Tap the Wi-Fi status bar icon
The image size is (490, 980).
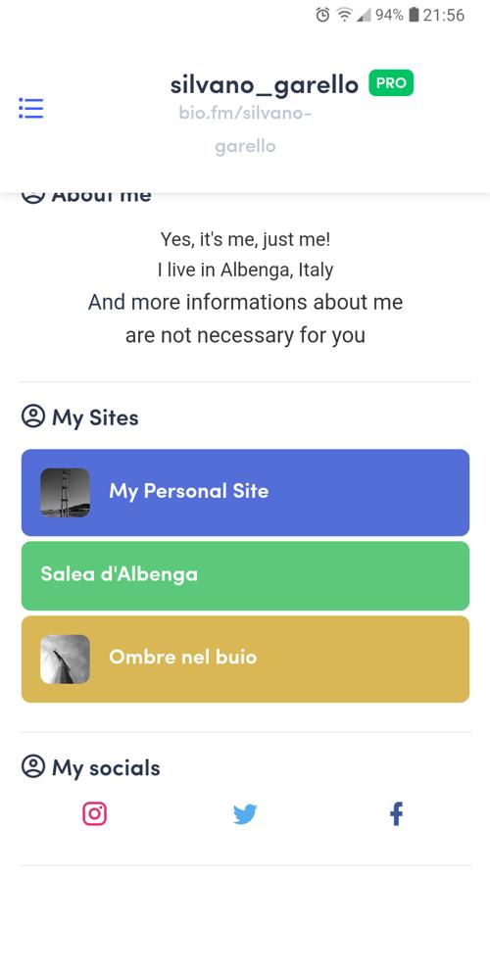[x=344, y=15]
